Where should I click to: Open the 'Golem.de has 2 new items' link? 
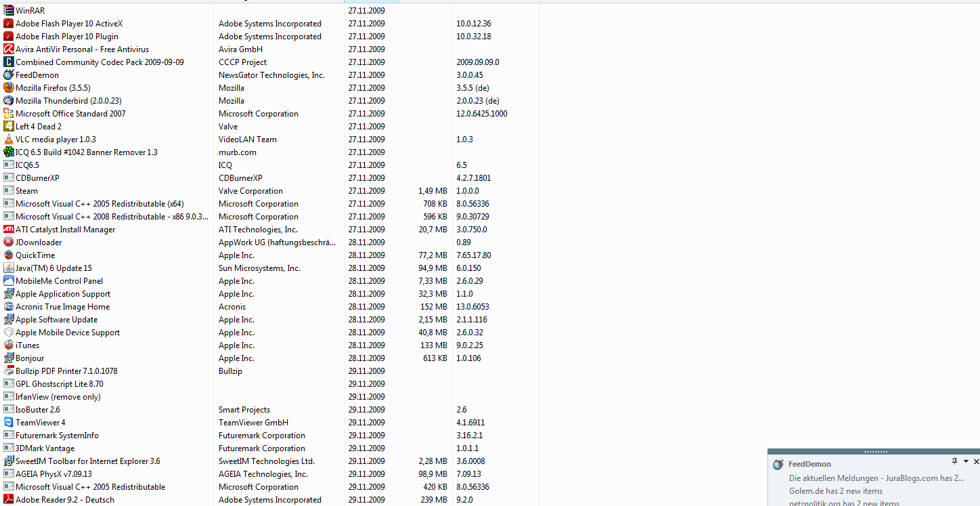coord(836,491)
